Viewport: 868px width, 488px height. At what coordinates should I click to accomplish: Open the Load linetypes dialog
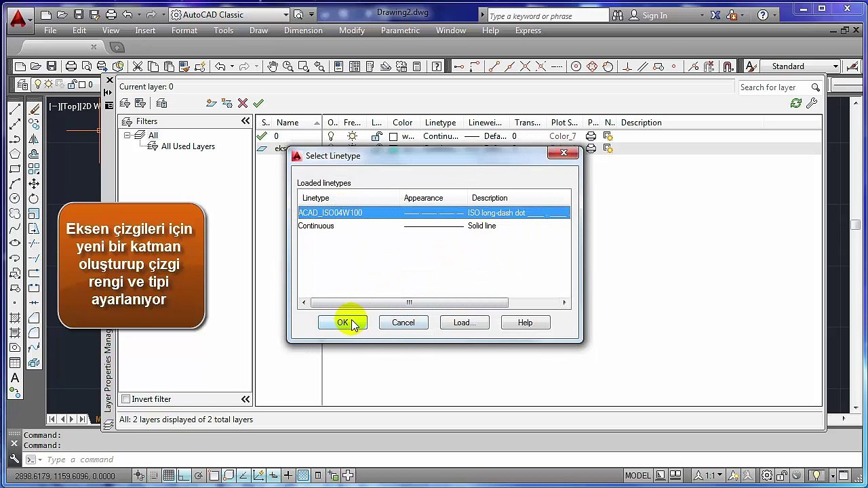pos(465,323)
